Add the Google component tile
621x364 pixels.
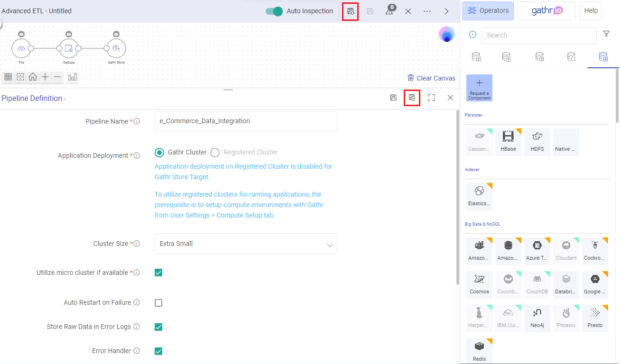595,284
